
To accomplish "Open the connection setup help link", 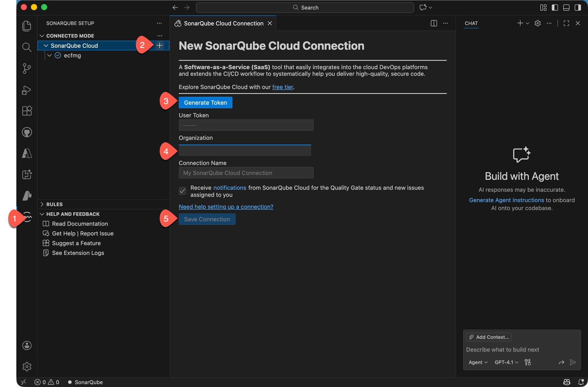I will tap(226, 207).
